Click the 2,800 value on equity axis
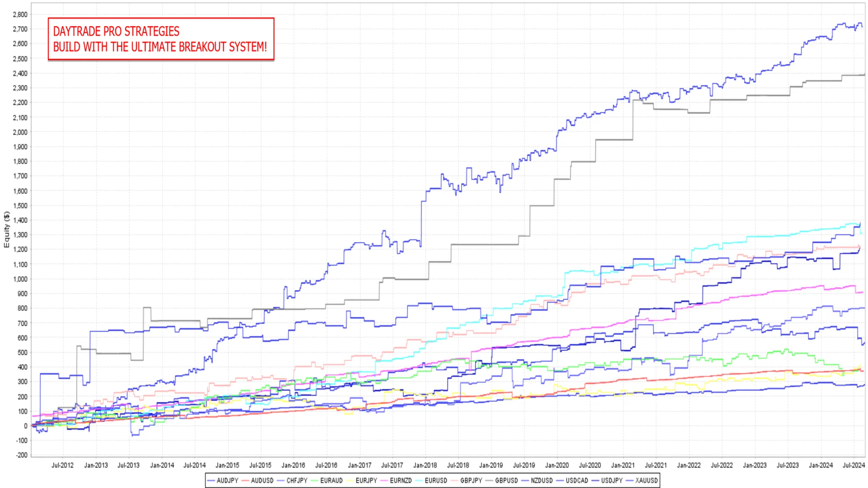Screen dimensions: 868x488 (20, 14)
